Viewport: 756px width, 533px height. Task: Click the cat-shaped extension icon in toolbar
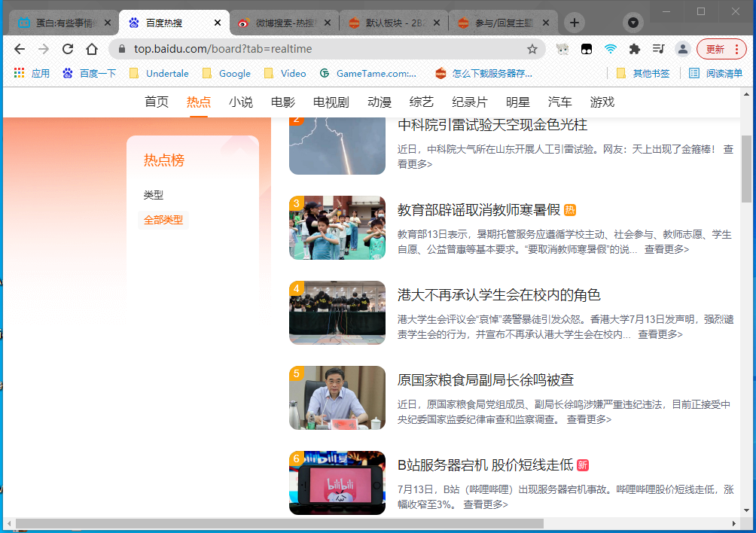click(561, 49)
